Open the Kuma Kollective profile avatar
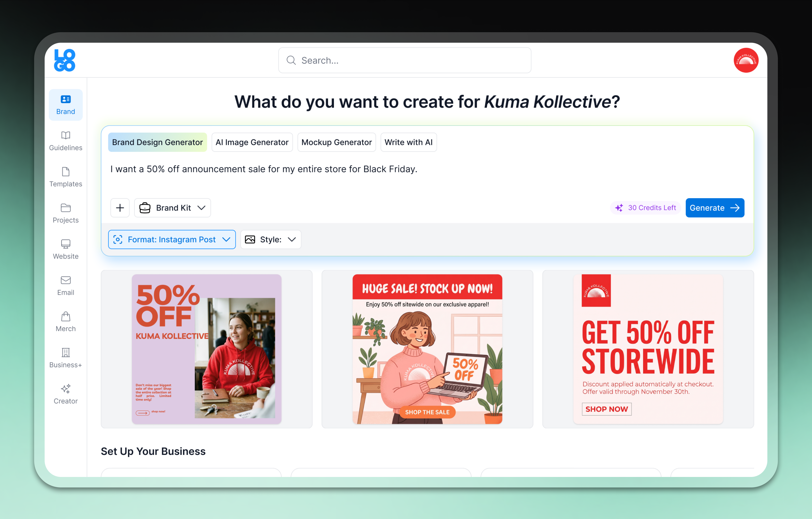 click(x=746, y=60)
